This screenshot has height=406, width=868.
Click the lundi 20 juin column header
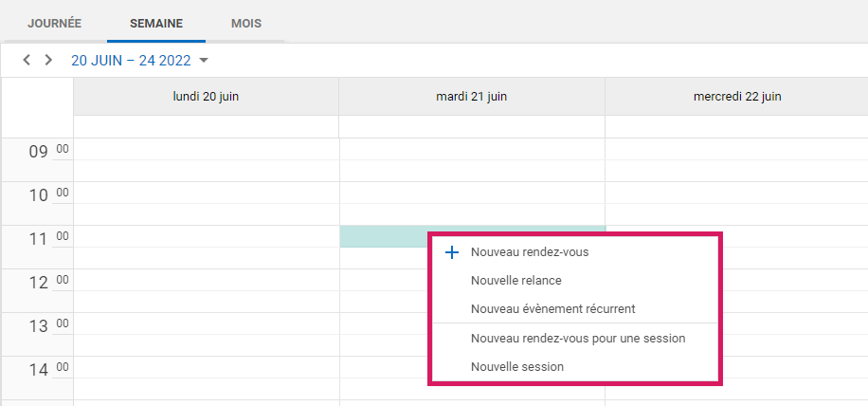tap(206, 97)
